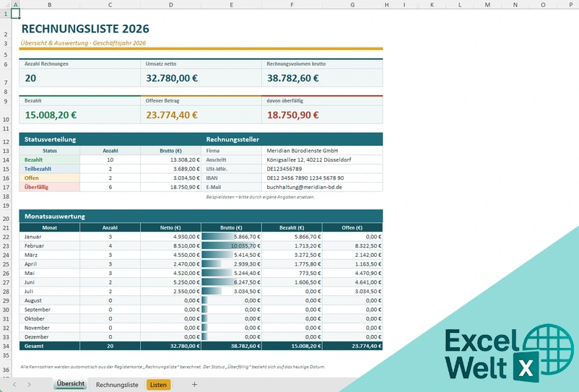This screenshot has width=579, height=392.
Task: Select Gesamt Offen total 23.774,40 €
Action: (x=352, y=346)
